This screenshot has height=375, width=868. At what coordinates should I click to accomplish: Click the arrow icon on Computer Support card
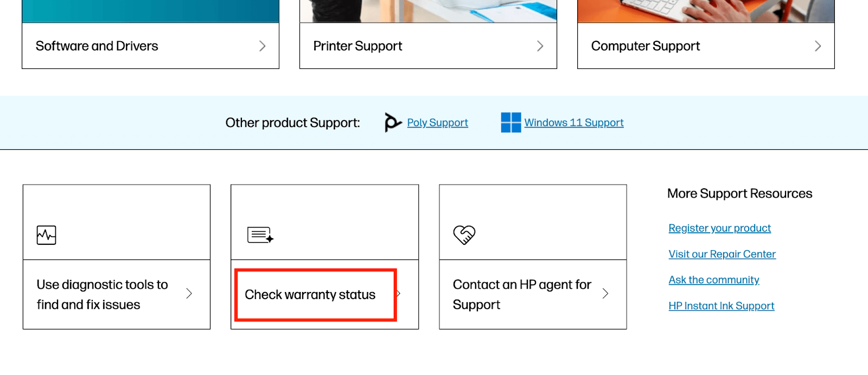point(819,46)
